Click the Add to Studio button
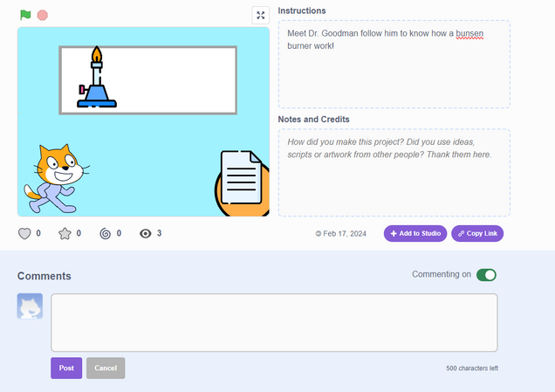Screen dimensions: 555x392 415,234
